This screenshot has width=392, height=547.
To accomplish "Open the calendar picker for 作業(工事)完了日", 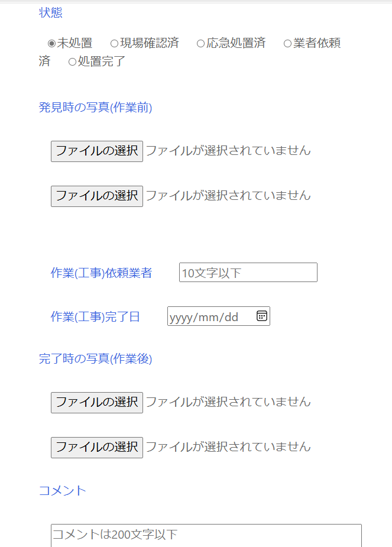I will [x=262, y=316].
